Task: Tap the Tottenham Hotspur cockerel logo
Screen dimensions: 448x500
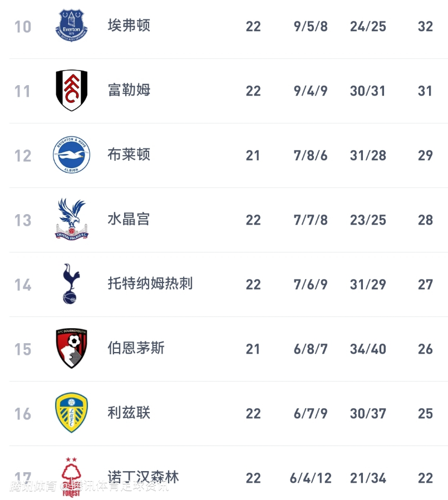Action: point(71,284)
